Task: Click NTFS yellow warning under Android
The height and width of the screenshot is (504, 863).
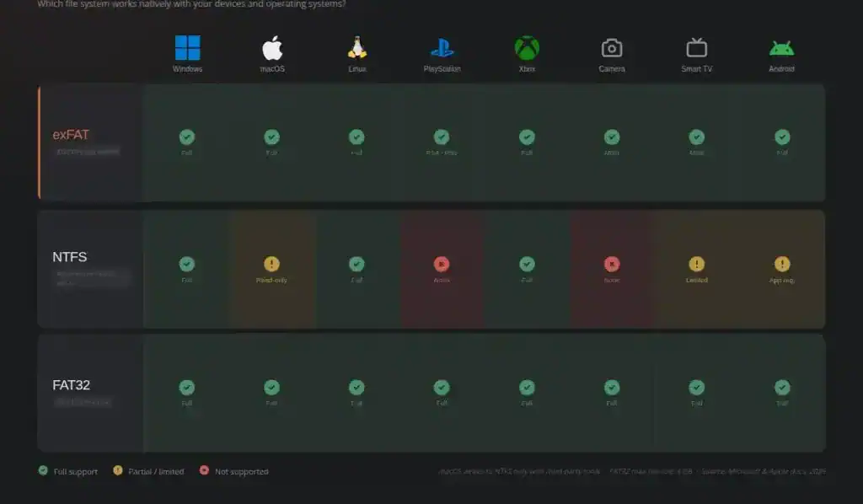Action: click(782, 264)
